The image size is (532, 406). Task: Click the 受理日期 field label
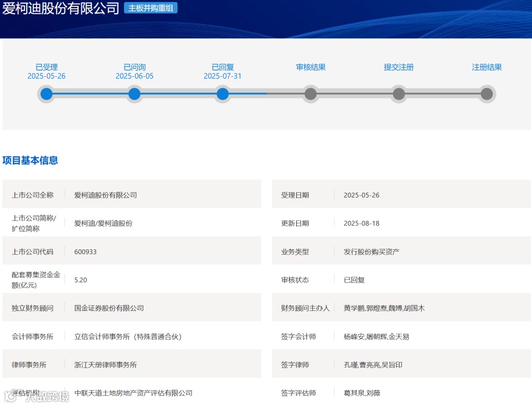click(295, 195)
